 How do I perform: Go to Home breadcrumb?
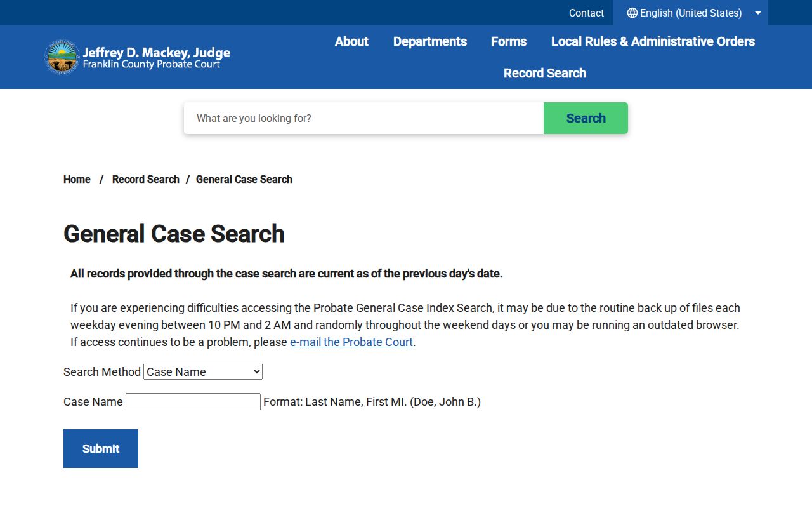pyautogui.click(x=77, y=179)
